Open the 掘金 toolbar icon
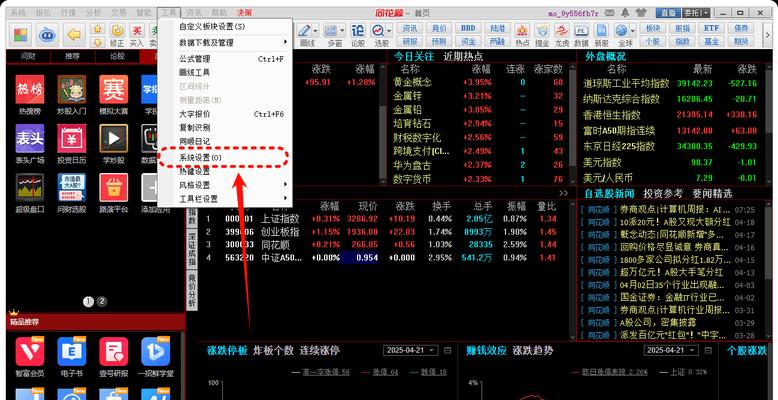This screenshot has height=400, width=778. pyautogui.click(x=542, y=35)
